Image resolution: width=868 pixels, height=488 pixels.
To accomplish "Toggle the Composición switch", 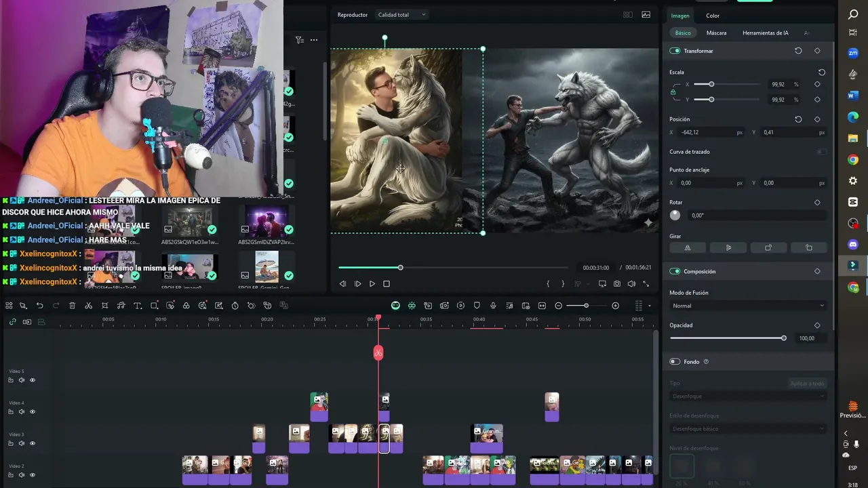I will (675, 271).
